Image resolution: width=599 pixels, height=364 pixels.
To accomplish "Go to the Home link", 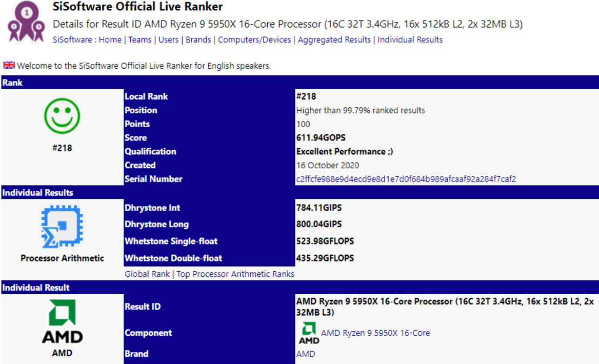I will [x=110, y=39].
